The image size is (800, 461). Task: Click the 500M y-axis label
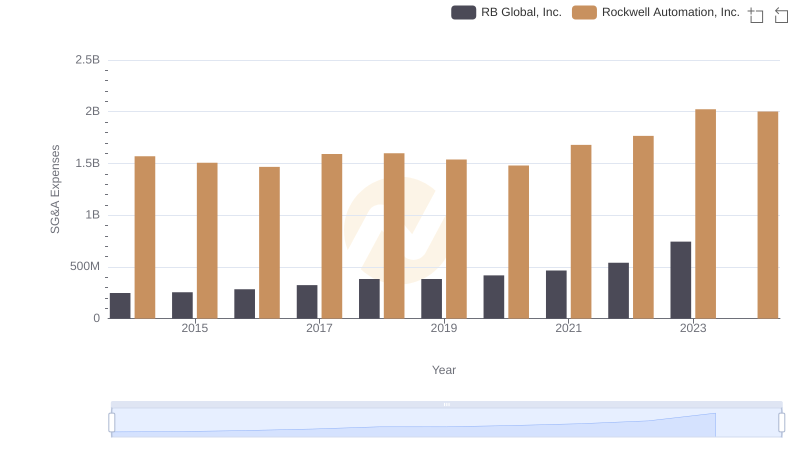coord(85,266)
